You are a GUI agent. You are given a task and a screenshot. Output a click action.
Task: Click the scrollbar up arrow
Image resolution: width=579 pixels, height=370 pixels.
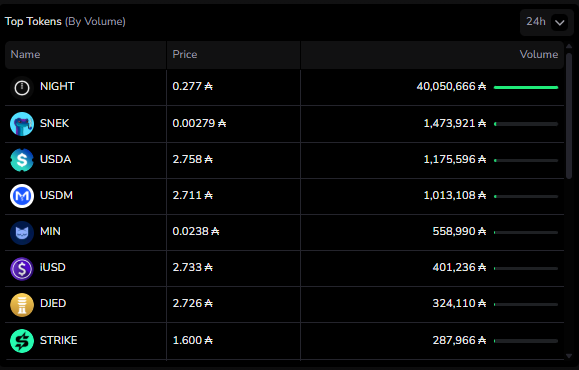pos(569,47)
